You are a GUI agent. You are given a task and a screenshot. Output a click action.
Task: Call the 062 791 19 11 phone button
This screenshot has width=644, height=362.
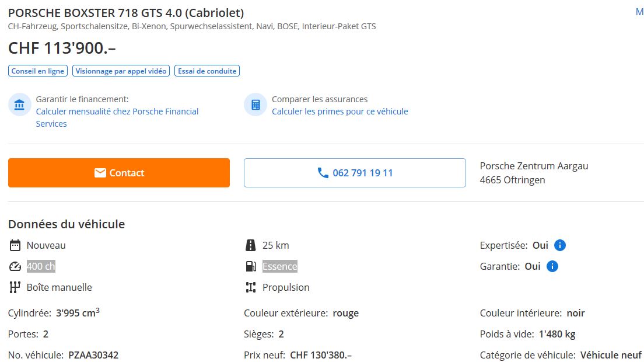point(355,173)
